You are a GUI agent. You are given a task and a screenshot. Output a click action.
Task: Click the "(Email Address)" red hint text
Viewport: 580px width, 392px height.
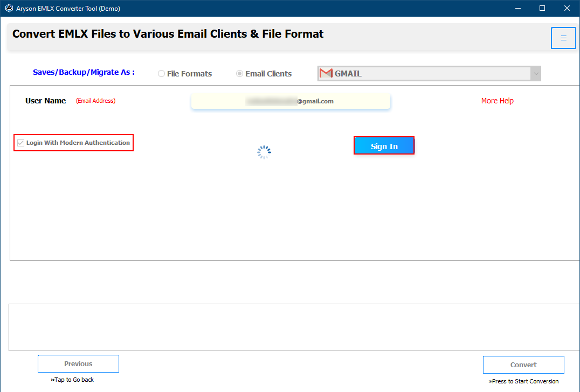[95, 101]
